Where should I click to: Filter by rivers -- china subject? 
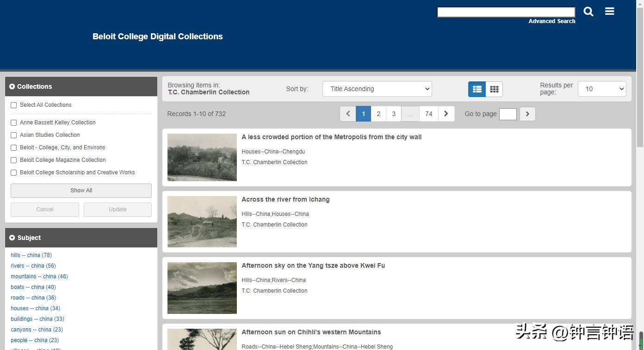click(33, 266)
